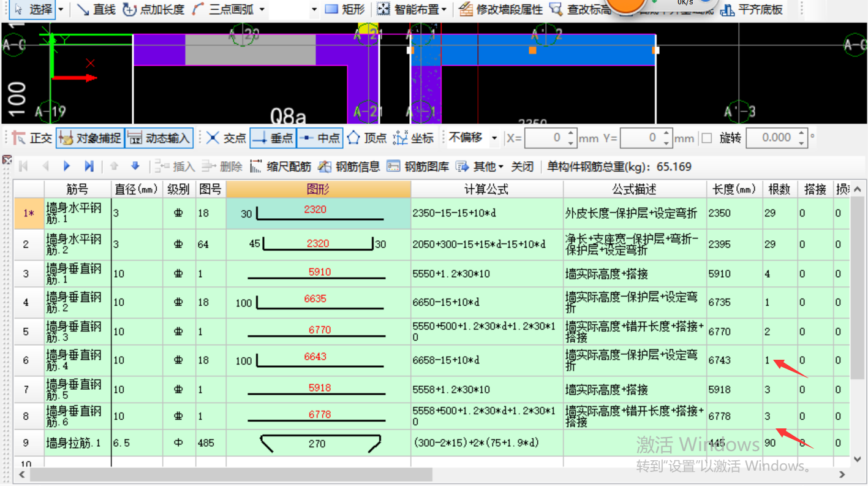868x486 pixels.
Task: Select the 矩形 rectangle tool
Action: pos(344,10)
